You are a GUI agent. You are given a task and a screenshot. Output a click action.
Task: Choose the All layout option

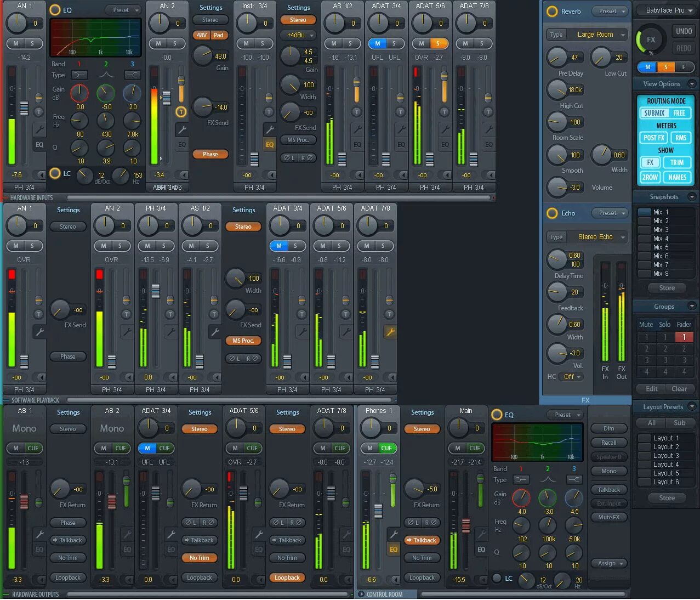point(651,423)
